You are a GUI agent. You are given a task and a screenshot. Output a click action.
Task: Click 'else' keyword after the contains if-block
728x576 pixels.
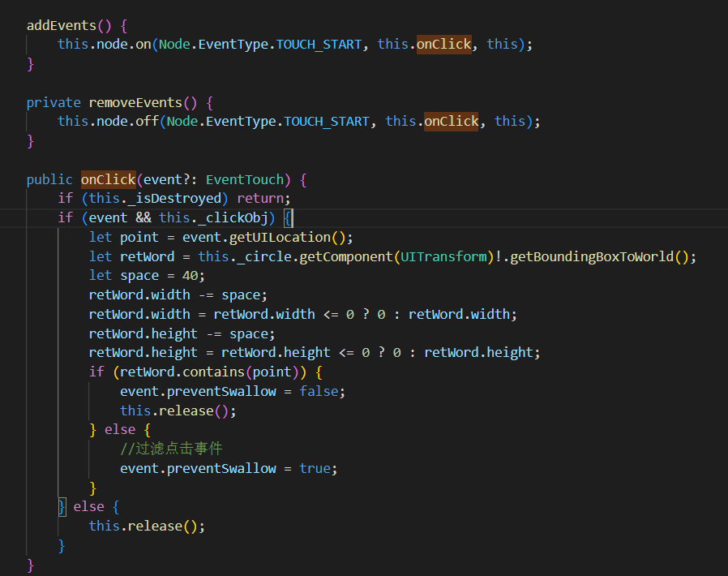point(120,430)
